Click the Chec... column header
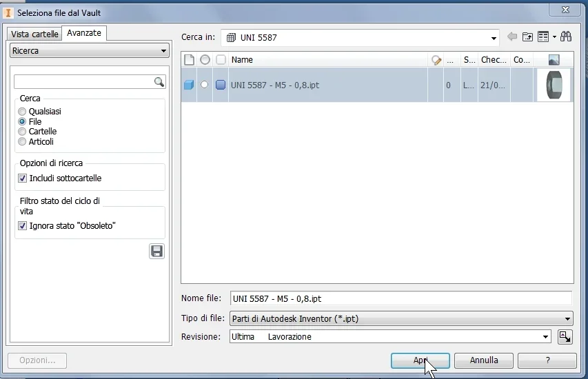588x379 pixels. pyautogui.click(x=494, y=59)
